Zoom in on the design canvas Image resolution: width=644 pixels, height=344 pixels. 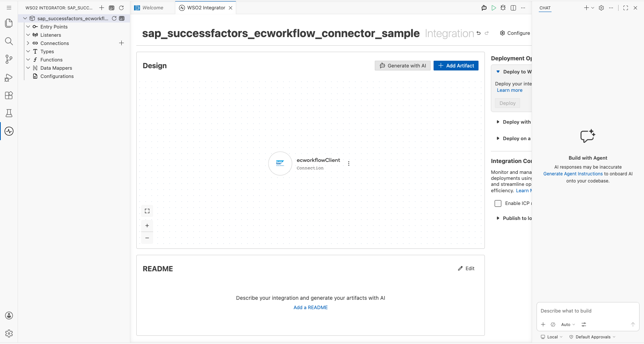coord(147,226)
